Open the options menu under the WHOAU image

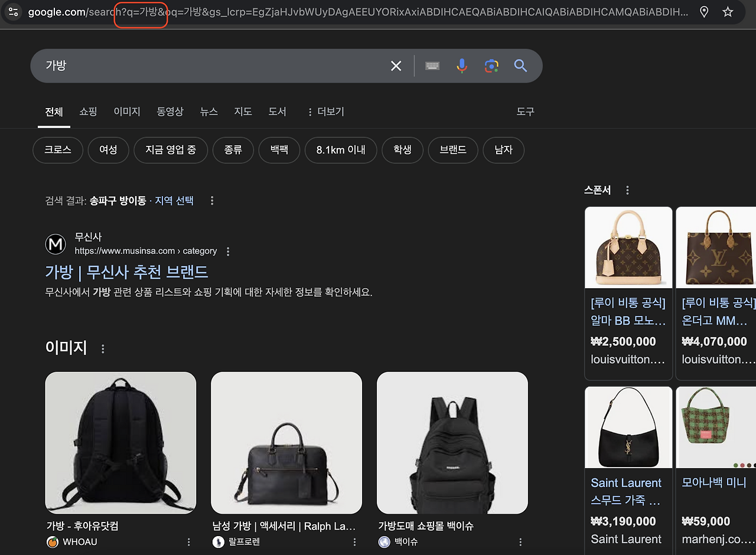(x=188, y=541)
